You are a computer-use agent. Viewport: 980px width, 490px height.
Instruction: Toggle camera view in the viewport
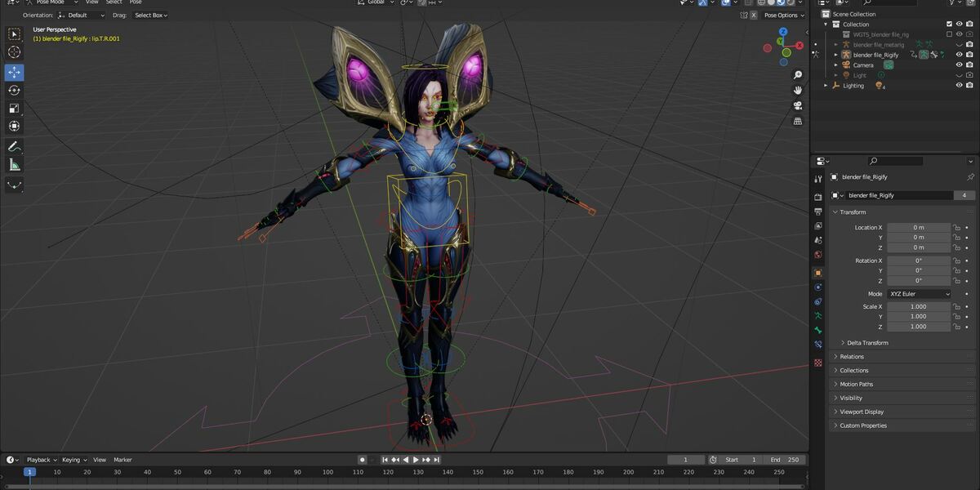click(798, 105)
